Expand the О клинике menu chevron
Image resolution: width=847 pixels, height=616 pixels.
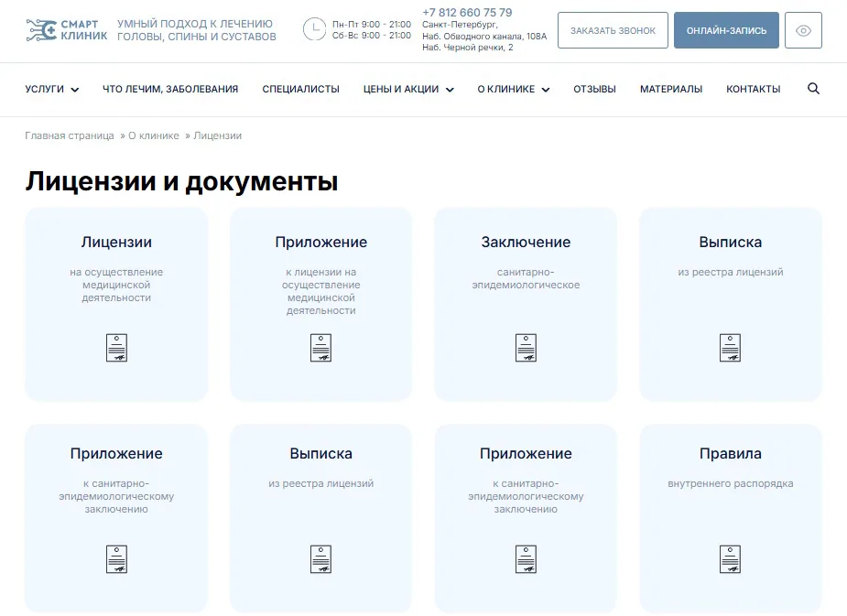[546, 90]
